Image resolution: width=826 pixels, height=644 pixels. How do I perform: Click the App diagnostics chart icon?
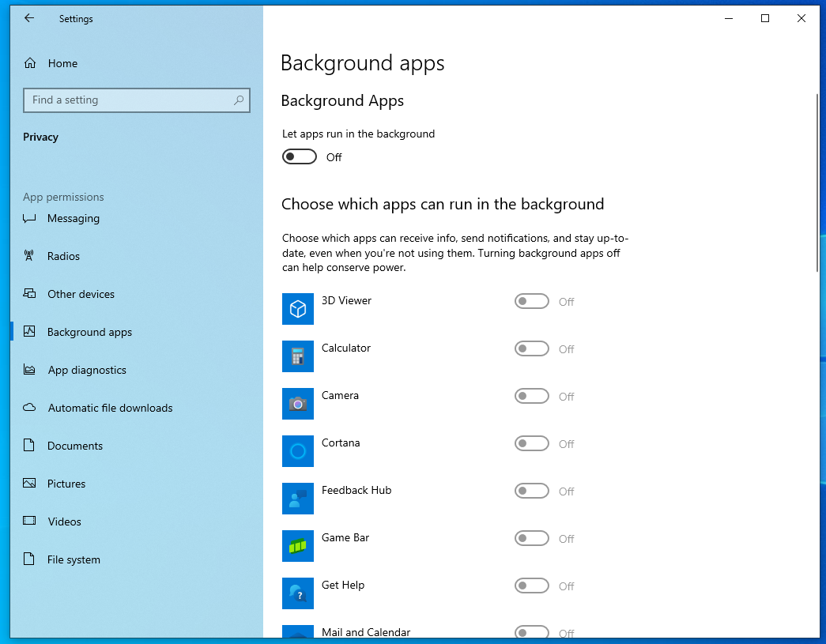coord(29,370)
